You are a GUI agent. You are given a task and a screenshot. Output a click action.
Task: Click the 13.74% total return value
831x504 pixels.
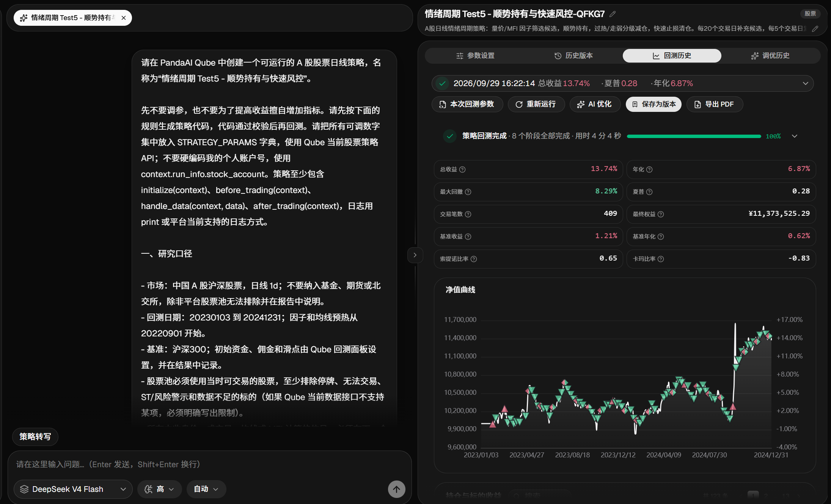(604, 169)
